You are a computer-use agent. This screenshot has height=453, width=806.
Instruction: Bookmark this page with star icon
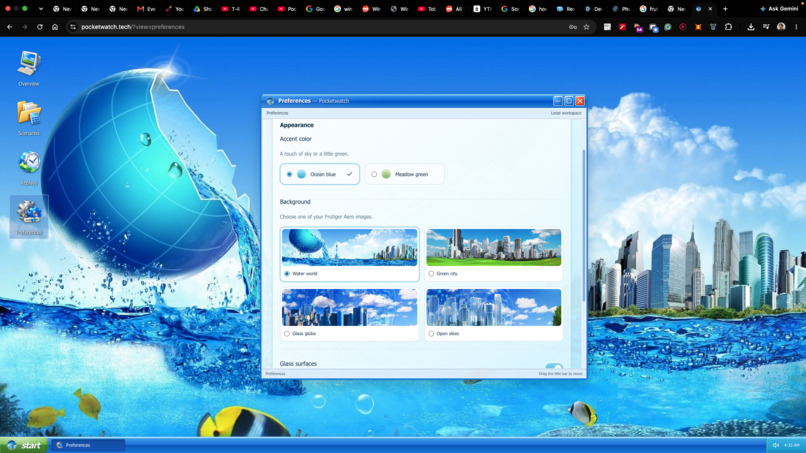[587, 27]
